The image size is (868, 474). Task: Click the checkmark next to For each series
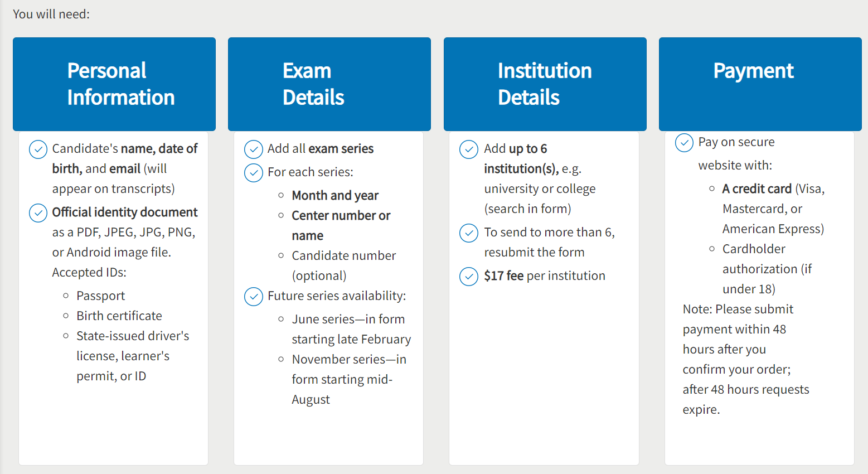(x=254, y=173)
